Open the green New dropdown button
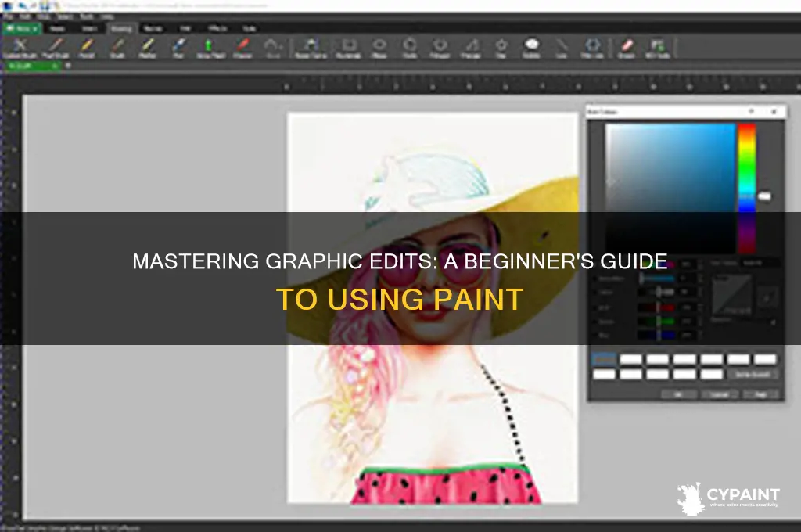 click(21, 29)
